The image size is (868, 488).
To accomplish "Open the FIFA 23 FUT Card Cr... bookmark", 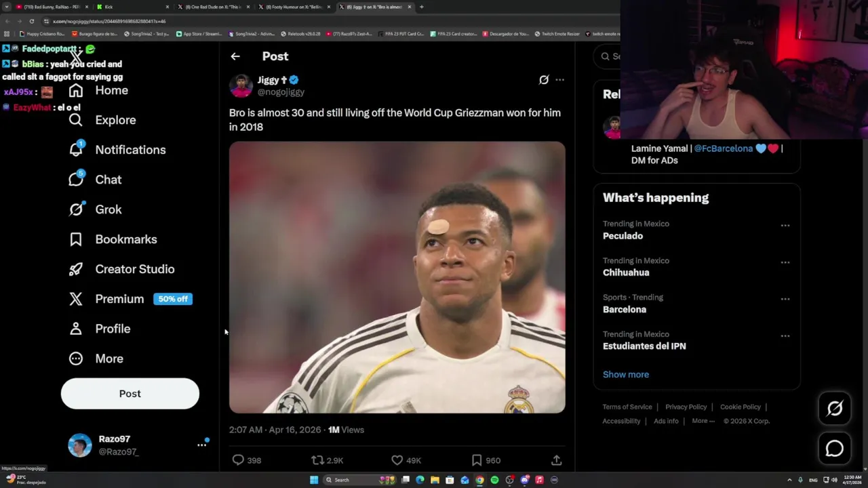I will coord(401,34).
